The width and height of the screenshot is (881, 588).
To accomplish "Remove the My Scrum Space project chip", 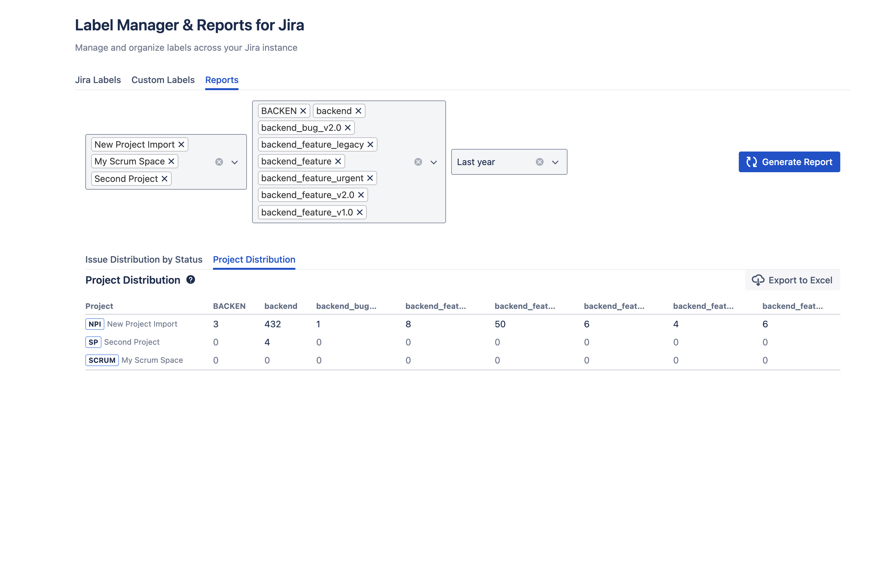I will [172, 161].
